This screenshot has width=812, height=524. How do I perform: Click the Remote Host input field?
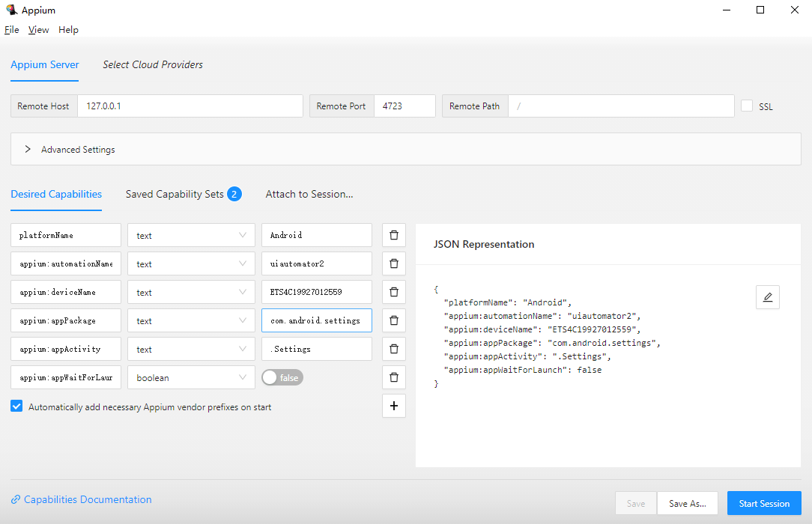click(190, 106)
